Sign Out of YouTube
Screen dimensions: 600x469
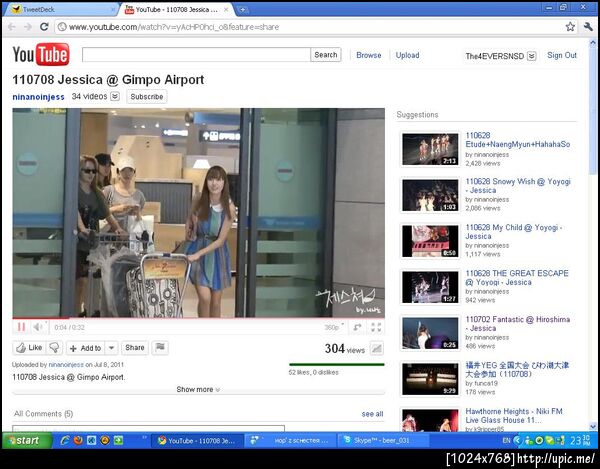[562, 55]
